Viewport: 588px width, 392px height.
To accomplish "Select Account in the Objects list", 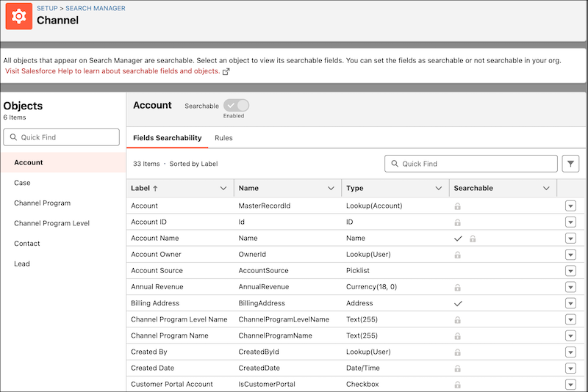I will pyautogui.click(x=63, y=162).
